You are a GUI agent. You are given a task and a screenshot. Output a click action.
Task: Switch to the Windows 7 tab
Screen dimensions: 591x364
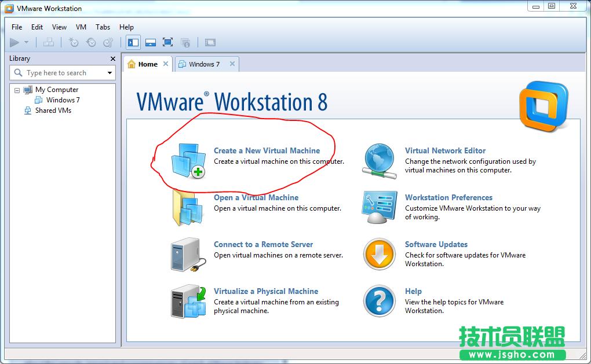206,64
